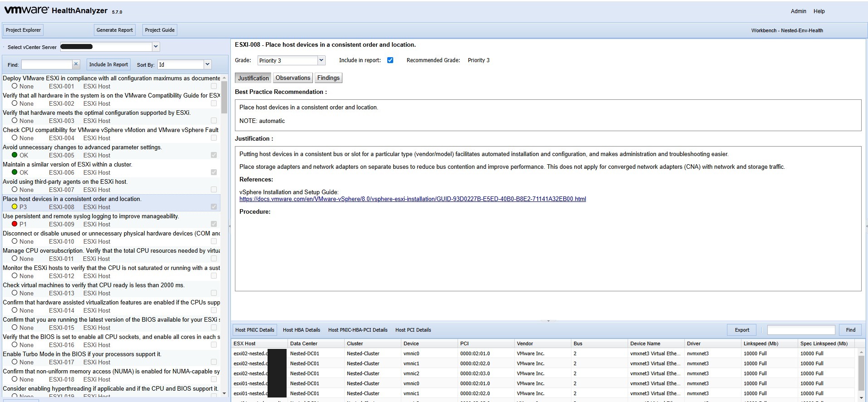Click None status circle for ESXI-001
Image resolution: width=868 pixels, height=402 pixels.
click(15, 86)
